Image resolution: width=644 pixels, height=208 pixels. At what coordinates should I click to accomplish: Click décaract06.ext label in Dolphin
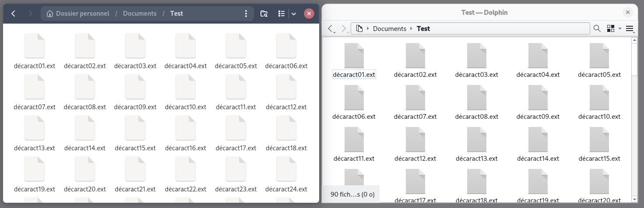click(x=354, y=117)
